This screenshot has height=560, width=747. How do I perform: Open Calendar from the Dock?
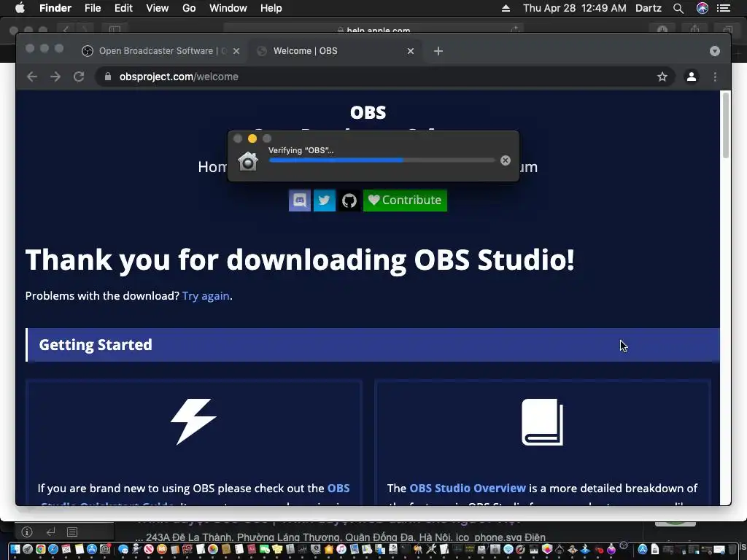tap(66, 549)
